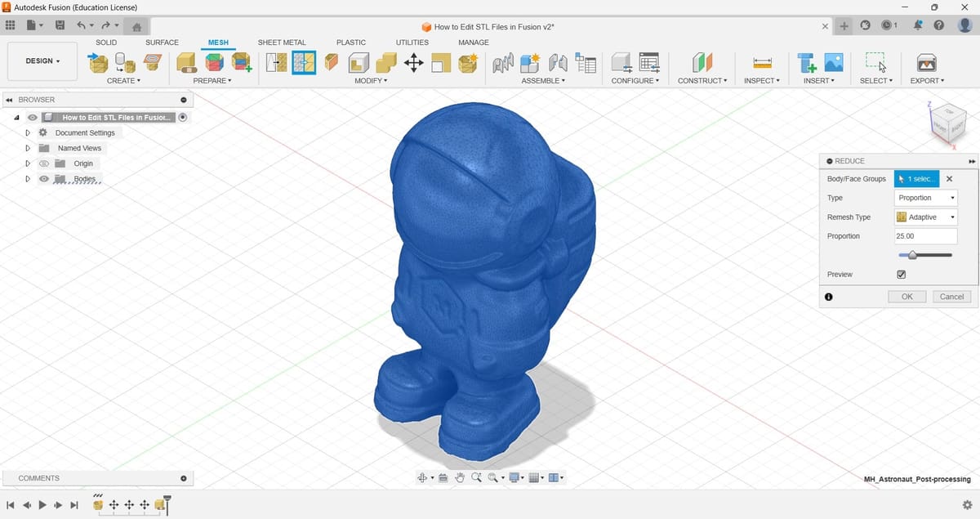Click the Remesh tool icon
The height and width of the screenshot is (519, 980).
277,62
